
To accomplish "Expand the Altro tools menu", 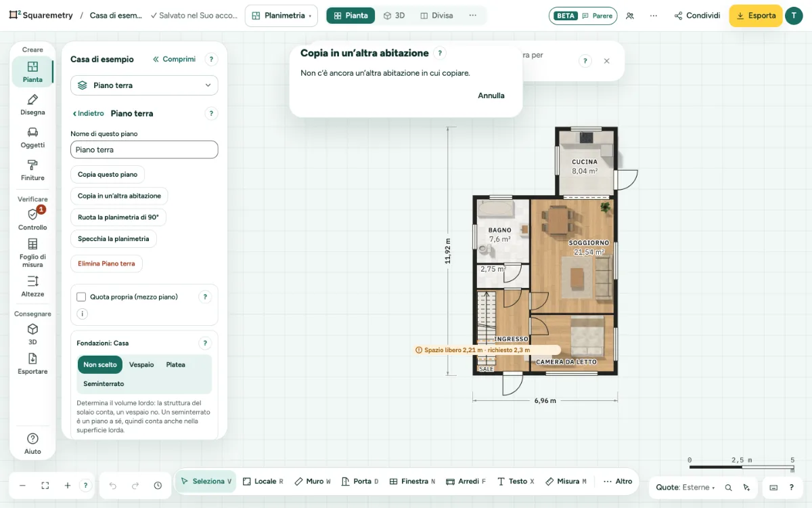I will click(x=618, y=482).
